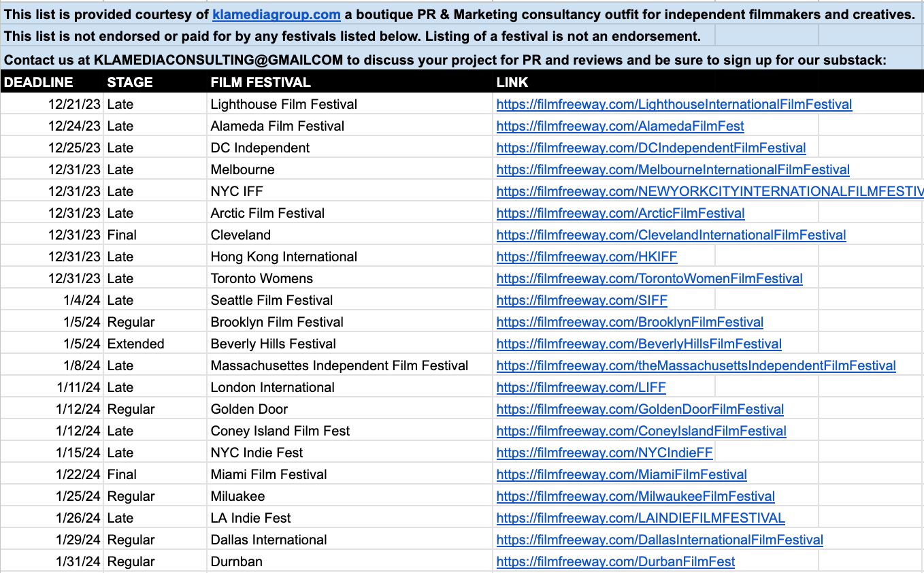The width and height of the screenshot is (924, 573).
Task: Open the BrooklynFilmFestival link
Action: point(630,322)
